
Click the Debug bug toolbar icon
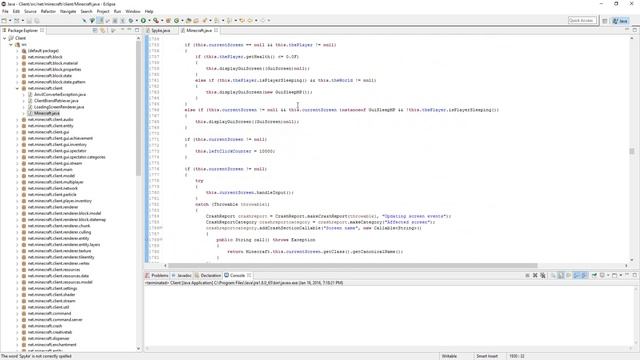pos(131,20)
